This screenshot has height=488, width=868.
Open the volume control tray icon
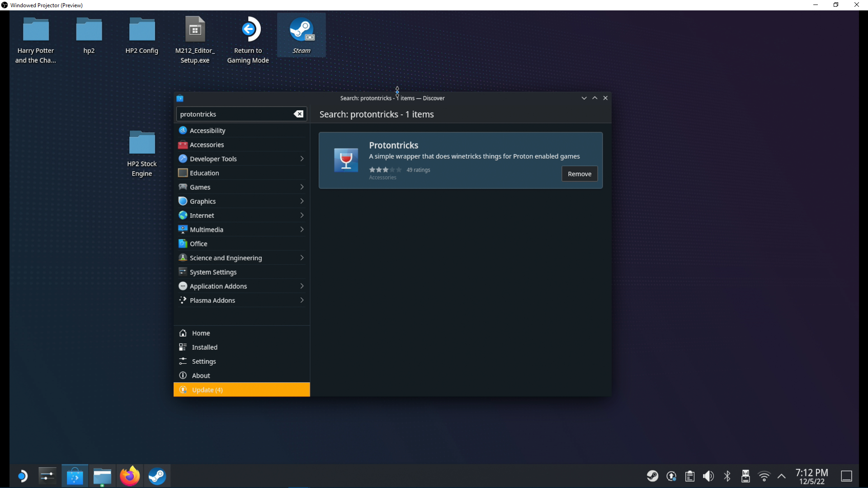(x=708, y=476)
